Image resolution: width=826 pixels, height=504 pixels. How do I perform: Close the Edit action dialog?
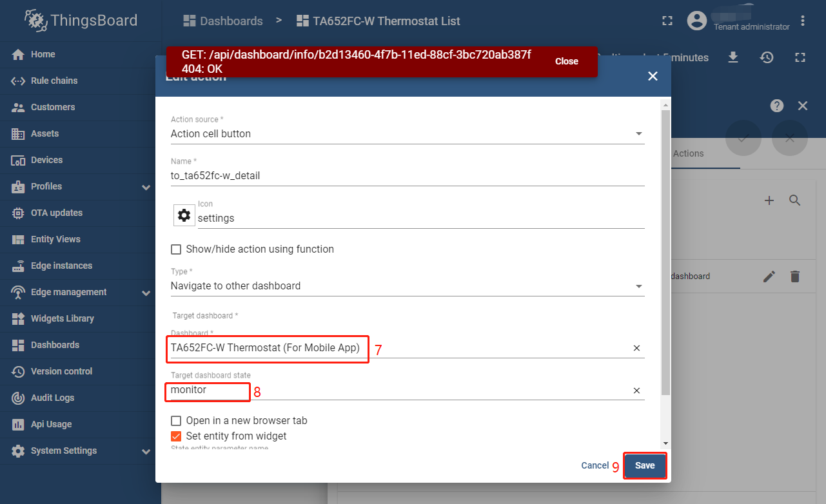[653, 76]
